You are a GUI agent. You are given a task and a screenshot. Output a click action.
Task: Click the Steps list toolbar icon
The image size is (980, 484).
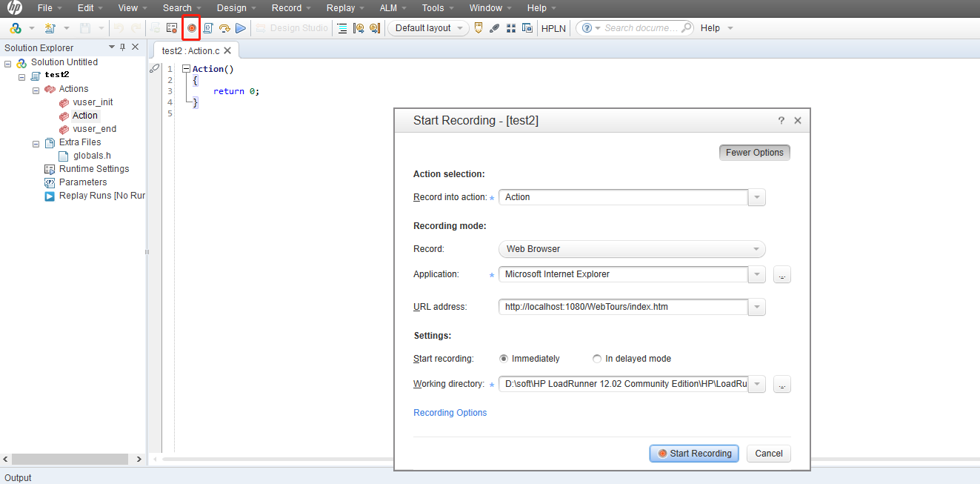pos(342,28)
